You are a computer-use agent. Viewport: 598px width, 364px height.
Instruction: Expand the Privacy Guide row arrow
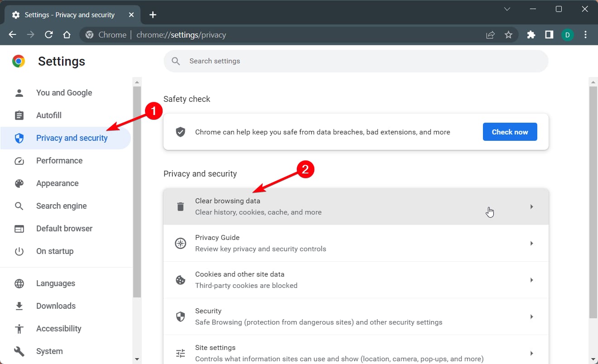(531, 244)
